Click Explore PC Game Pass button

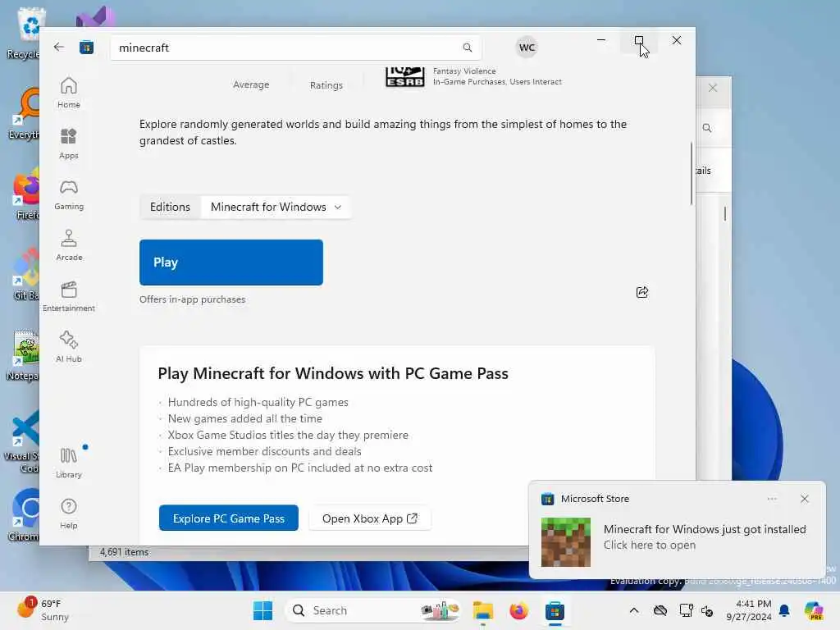tap(228, 518)
